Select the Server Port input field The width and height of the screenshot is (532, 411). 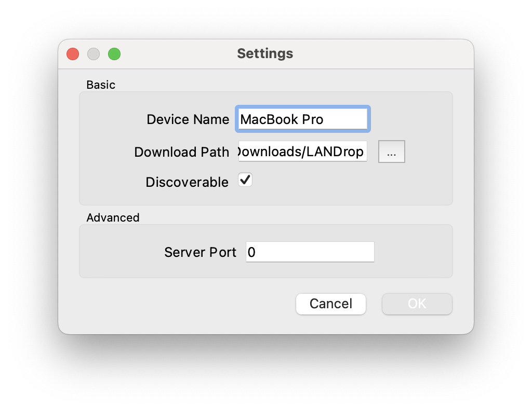tap(310, 252)
